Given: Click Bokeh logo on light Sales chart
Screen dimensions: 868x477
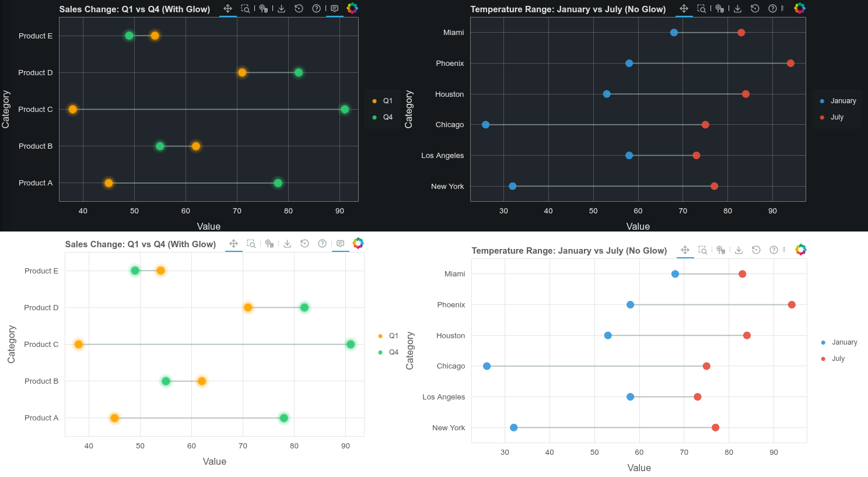Looking at the screenshot, I should [358, 243].
